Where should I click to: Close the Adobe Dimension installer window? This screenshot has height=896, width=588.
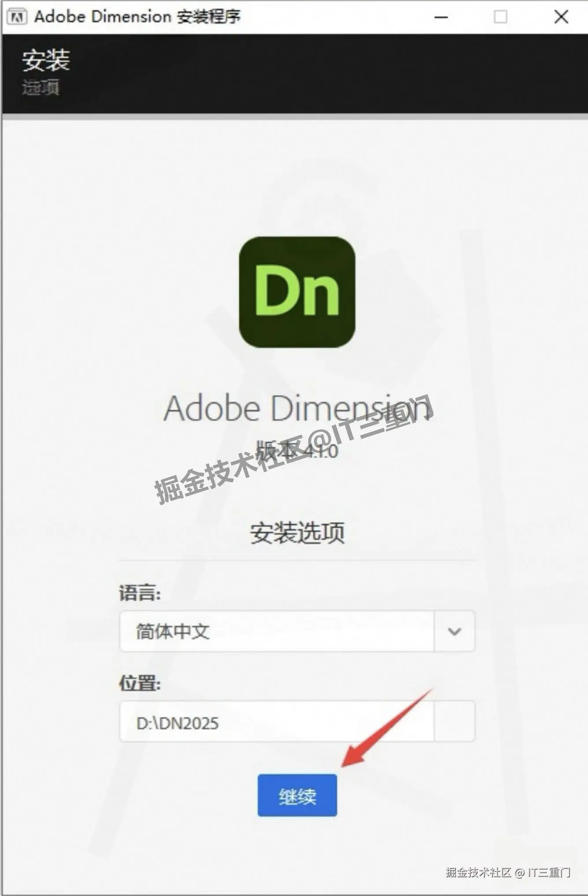[561, 17]
